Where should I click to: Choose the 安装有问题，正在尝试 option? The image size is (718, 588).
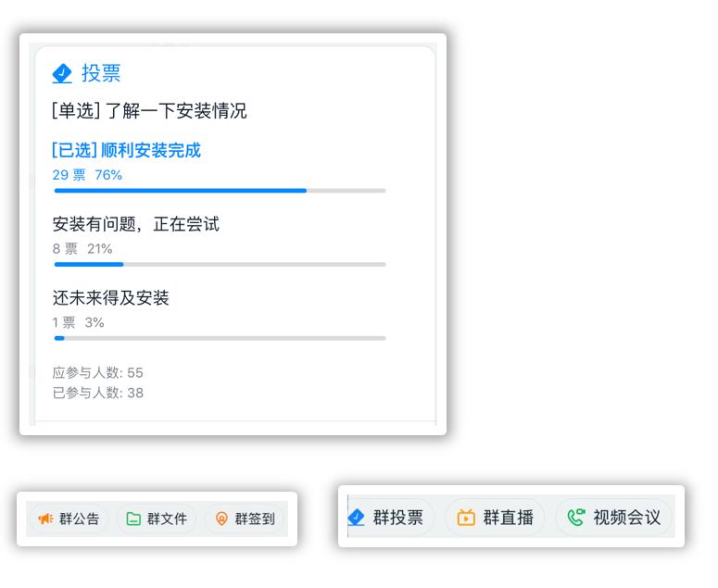(135, 224)
